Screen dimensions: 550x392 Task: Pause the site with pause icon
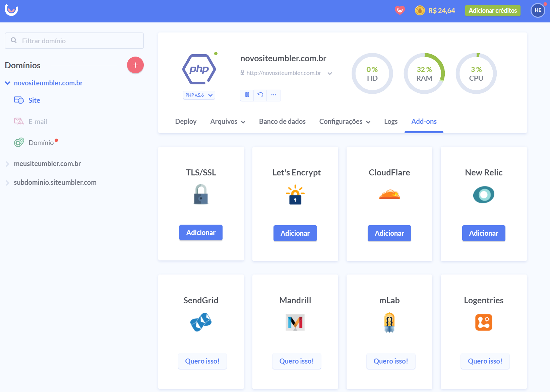point(247,95)
